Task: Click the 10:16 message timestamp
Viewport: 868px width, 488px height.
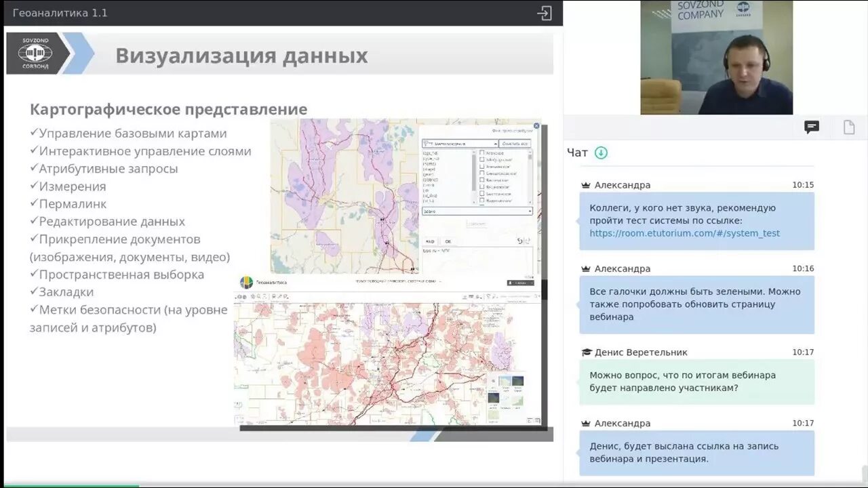Action: coord(803,268)
